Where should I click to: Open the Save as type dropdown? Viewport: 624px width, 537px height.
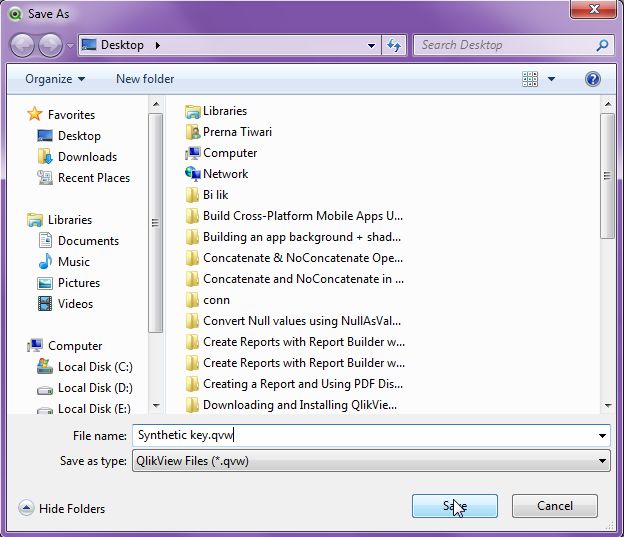[x=371, y=461]
